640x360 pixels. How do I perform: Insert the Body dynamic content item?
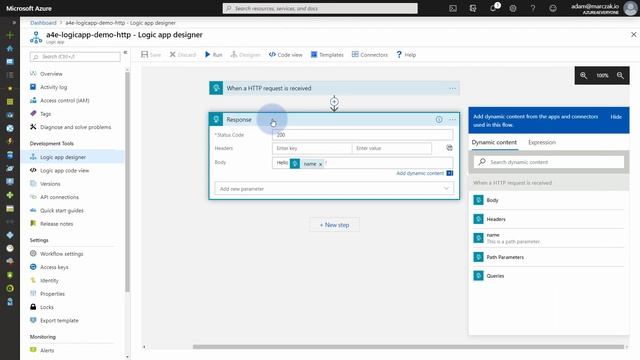(549, 200)
